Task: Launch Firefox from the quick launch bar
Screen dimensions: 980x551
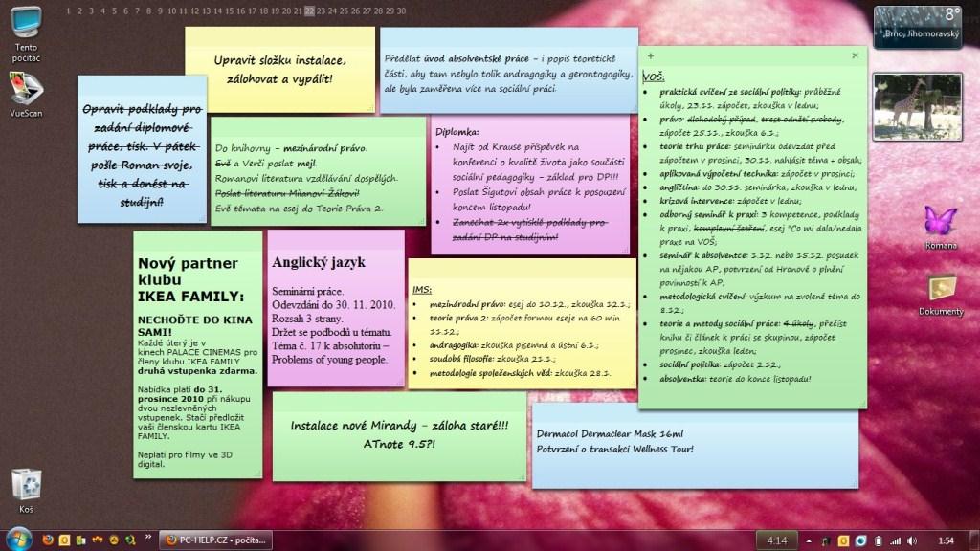Action: pos(49,540)
